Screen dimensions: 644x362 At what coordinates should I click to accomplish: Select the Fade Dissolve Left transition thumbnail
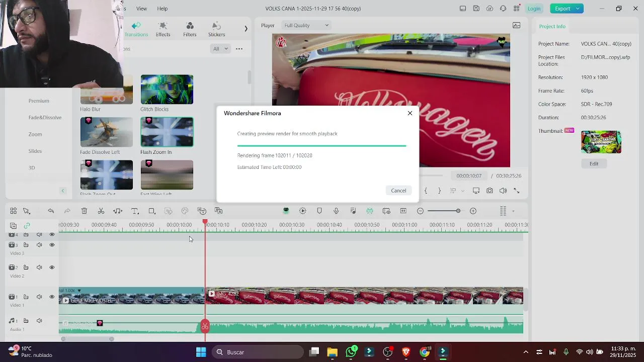[106, 132]
